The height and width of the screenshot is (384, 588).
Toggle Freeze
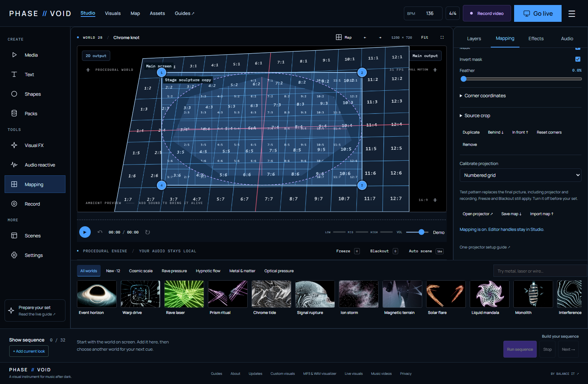pos(348,251)
